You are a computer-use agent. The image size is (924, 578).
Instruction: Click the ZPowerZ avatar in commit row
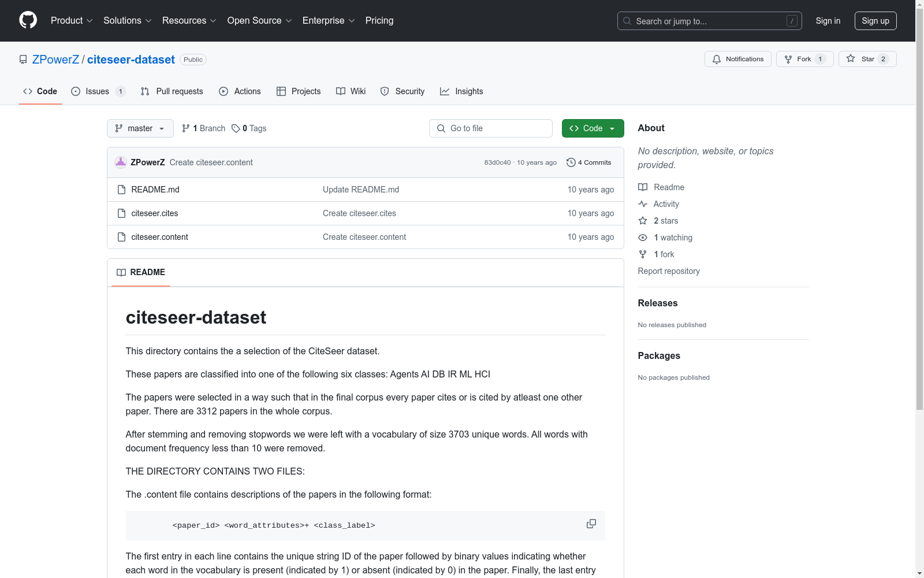(x=121, y=162)
